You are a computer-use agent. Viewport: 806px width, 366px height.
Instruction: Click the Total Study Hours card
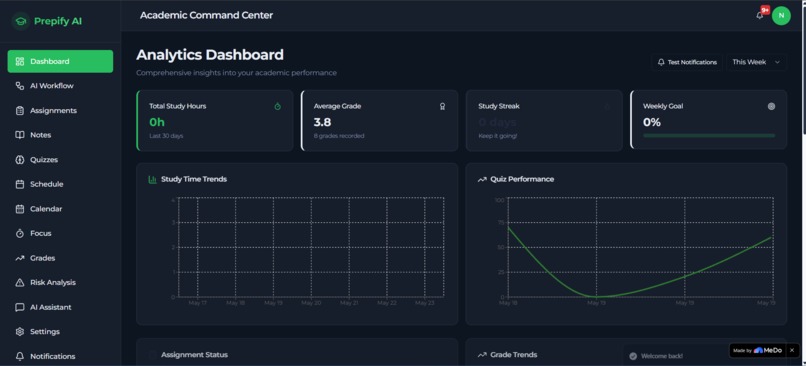(x=215, y=121)
